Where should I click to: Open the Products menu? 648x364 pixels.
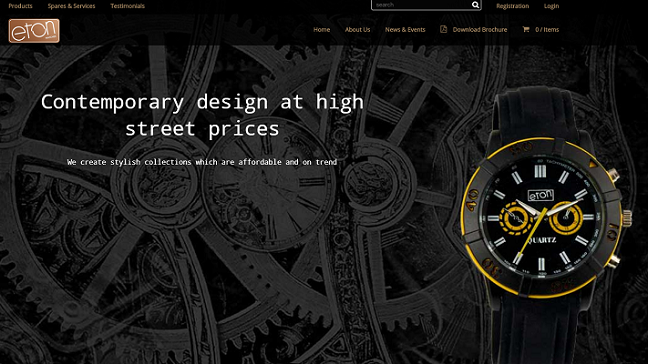coord(20,6)
